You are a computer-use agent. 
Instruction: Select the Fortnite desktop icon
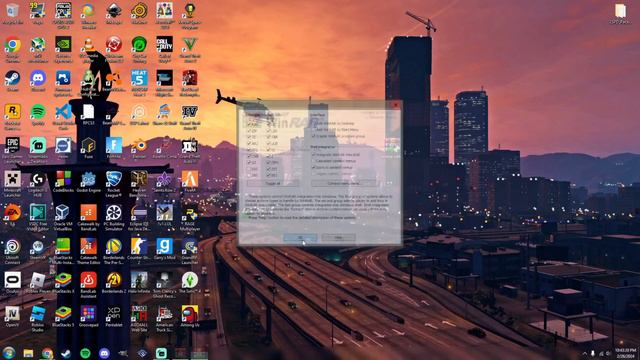pos(113,148)
